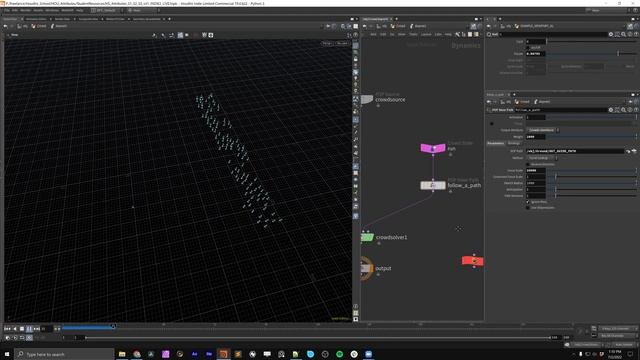Open the Method dropdown
Viewport: 640px width, 360px height.
[x=541, y=158]
